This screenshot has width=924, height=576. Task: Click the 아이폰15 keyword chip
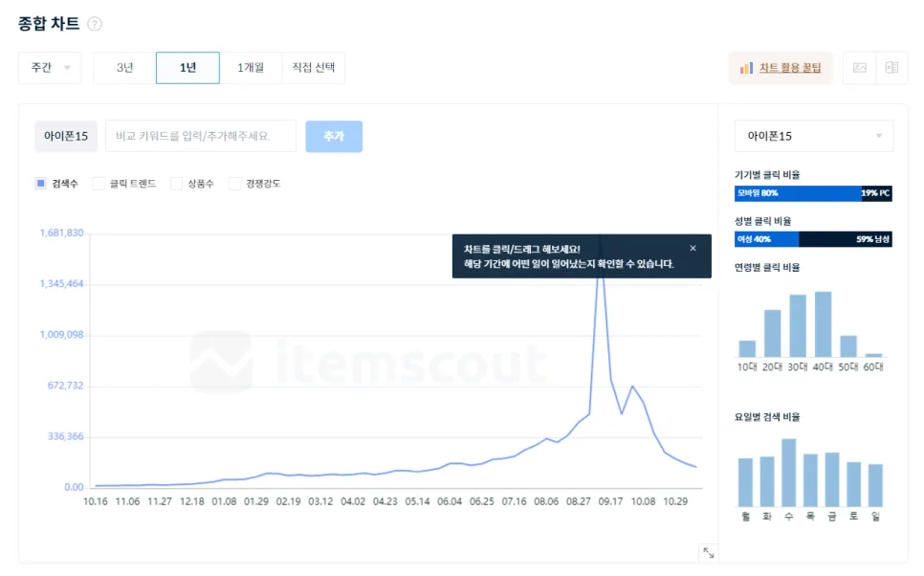[x=66, y=136]
